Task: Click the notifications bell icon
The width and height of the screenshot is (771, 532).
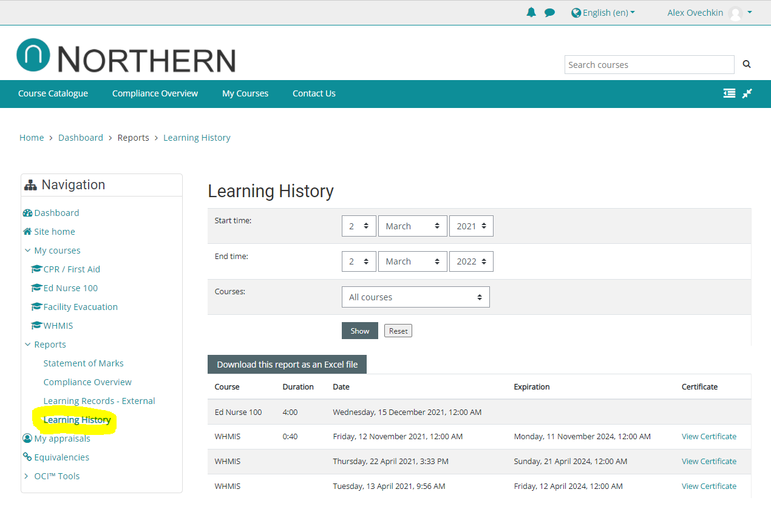Action: (x=531, y=13)
